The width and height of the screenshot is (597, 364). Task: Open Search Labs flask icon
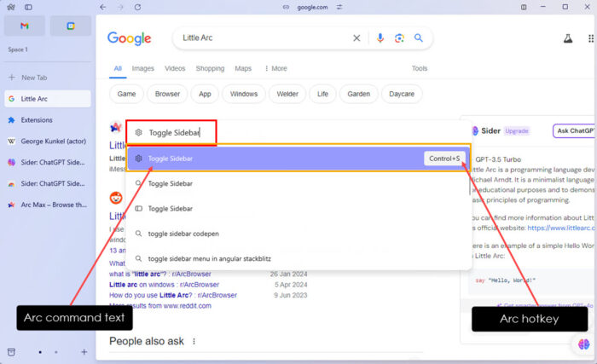[x=568, y=38]
